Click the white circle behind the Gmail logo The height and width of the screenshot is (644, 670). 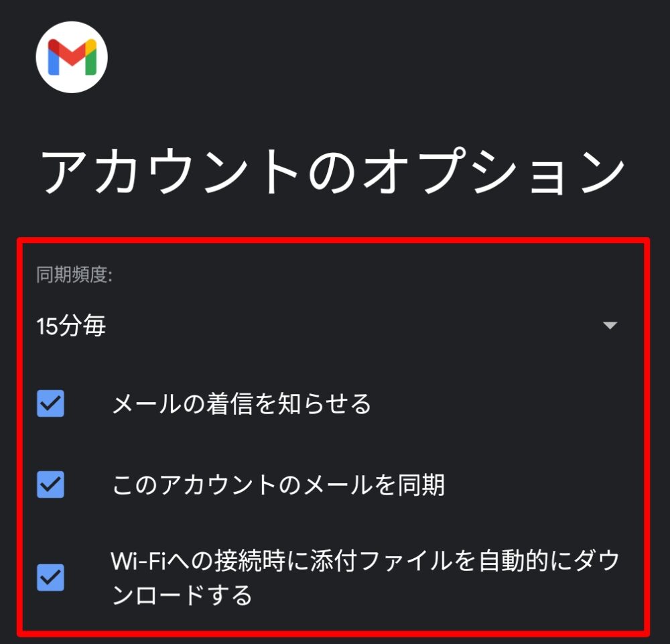[x=72, y=57]
